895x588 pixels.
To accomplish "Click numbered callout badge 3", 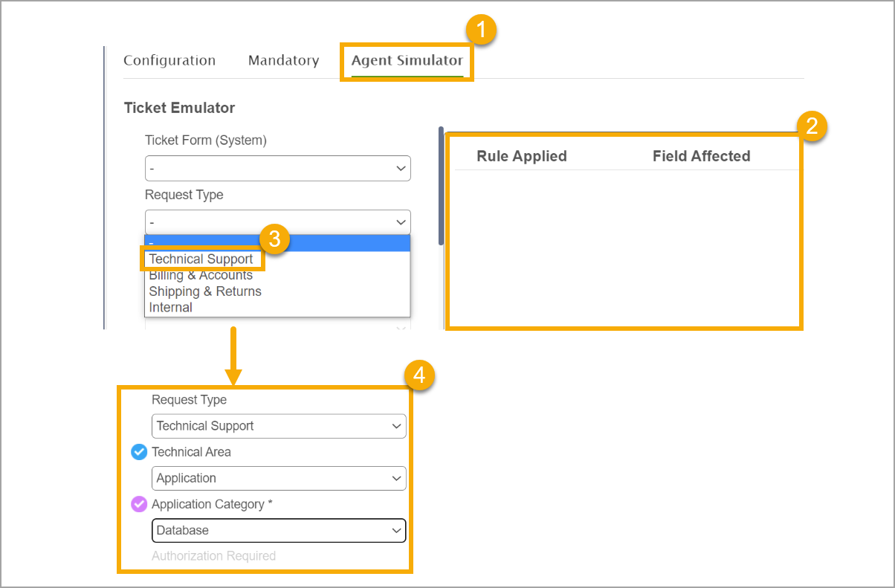I will (275, 239).
